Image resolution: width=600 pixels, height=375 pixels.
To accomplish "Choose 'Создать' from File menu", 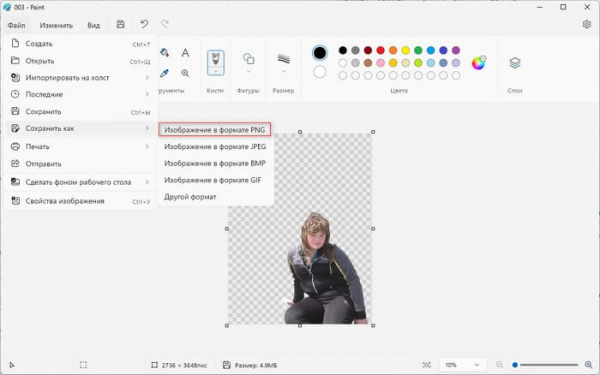I will [x=81, y=44].
